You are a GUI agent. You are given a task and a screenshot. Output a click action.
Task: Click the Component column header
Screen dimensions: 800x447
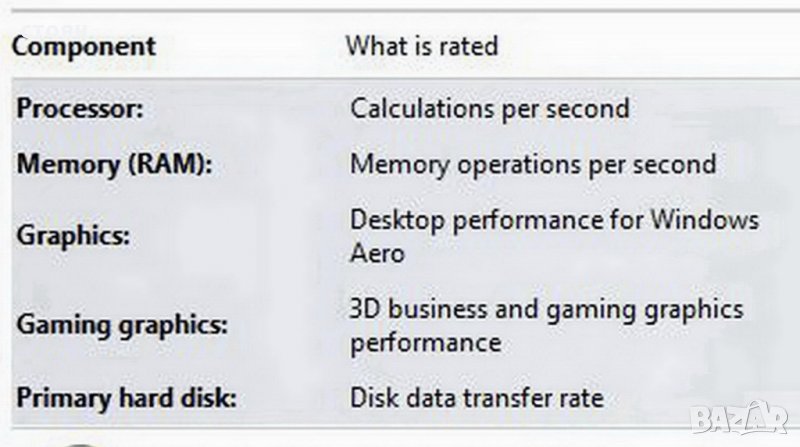click(x=84, y=46)
